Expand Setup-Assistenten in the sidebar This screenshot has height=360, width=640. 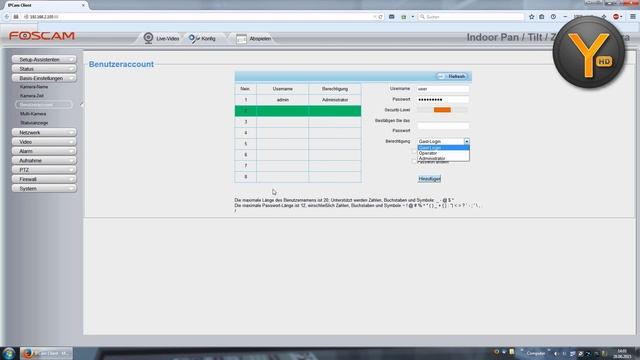[x=44, y=59]
